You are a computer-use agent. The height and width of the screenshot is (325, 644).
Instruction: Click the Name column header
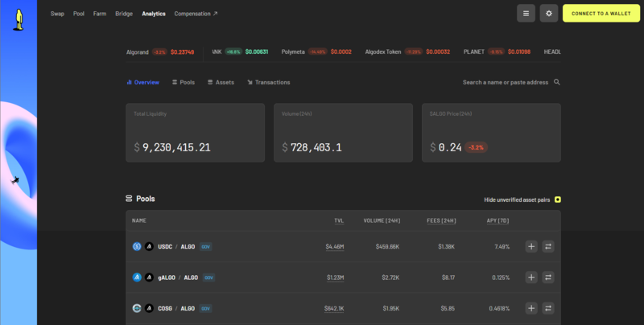point(138,220)
